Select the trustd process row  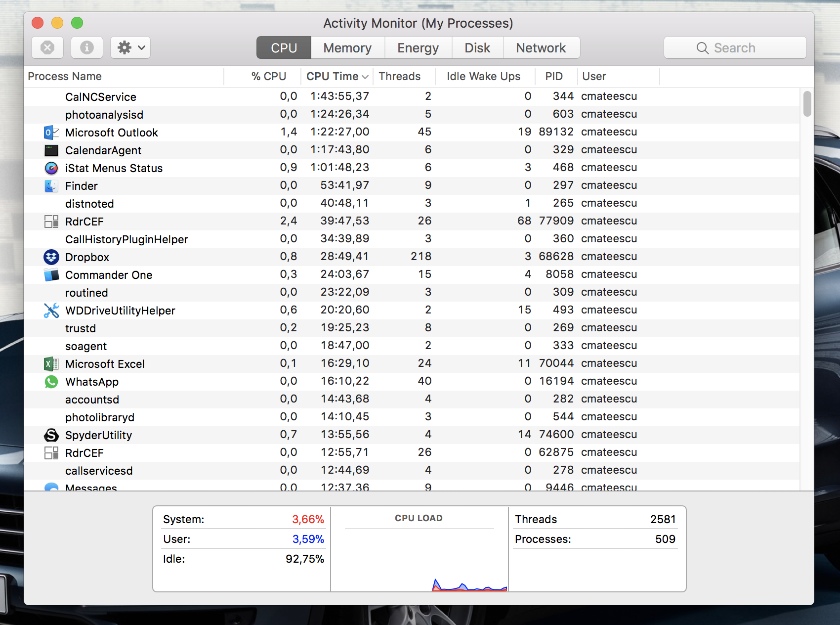click(x=412, y=328)
